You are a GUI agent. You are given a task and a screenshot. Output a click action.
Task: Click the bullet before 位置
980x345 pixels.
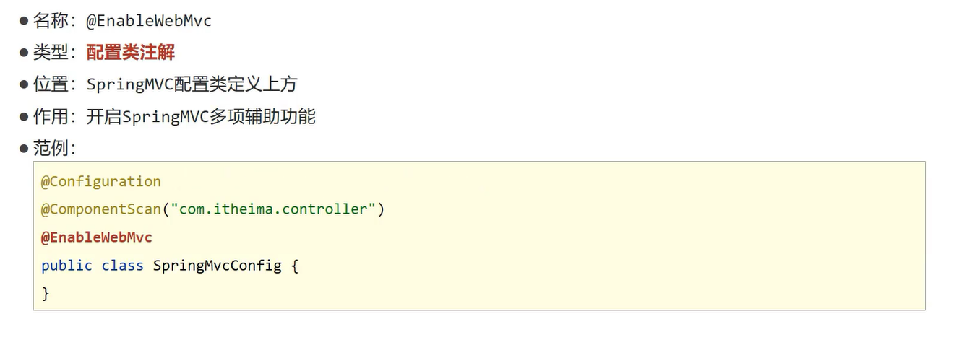(24, 84)
